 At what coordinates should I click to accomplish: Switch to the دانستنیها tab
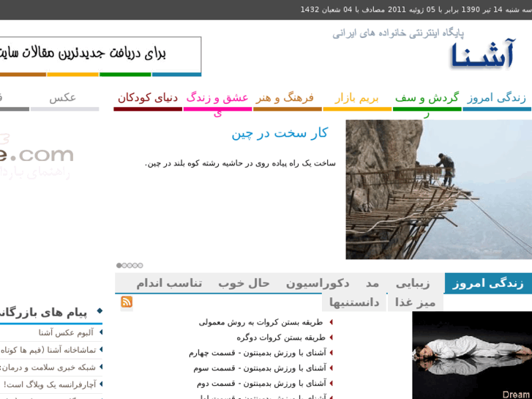click(354, 302)
